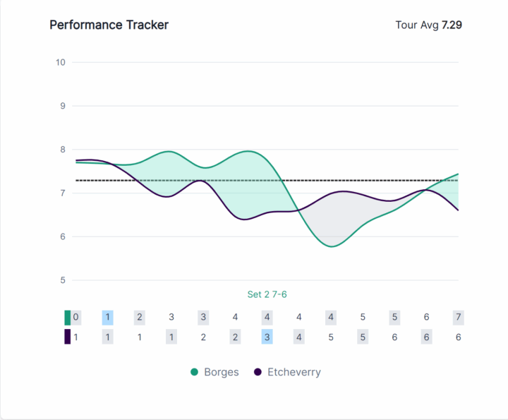The width and height of the screenshot is (508, 420).
Task: Select the Etcheverry score cell showing 4
Action: coord(299,337)
